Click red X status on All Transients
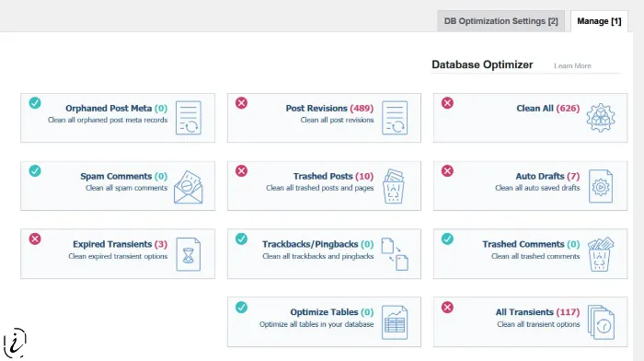The height and width of the screenshot is (361, 644). (x=447, y=308)
